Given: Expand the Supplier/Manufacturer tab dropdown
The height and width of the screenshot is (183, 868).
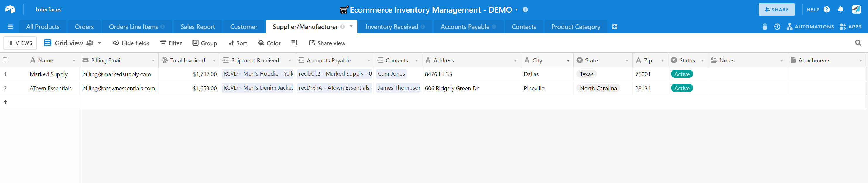Looking at the screenshot, I should click(351, 26).
